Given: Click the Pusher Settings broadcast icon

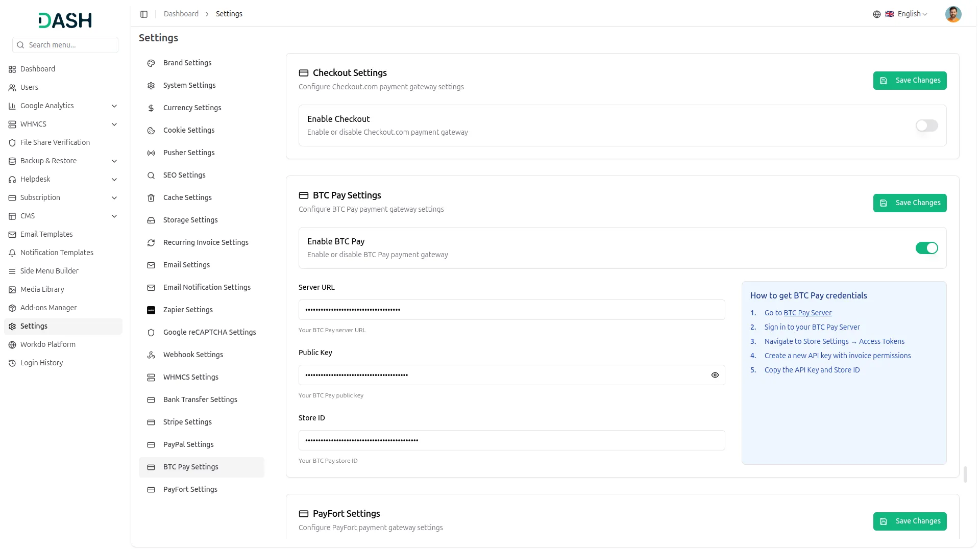Looking at the screenshot, I should (151, 153).
